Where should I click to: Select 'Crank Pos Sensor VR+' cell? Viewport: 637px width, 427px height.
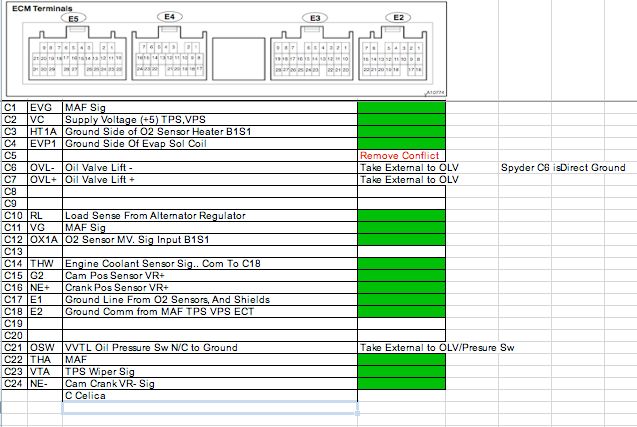coord(210,287)
